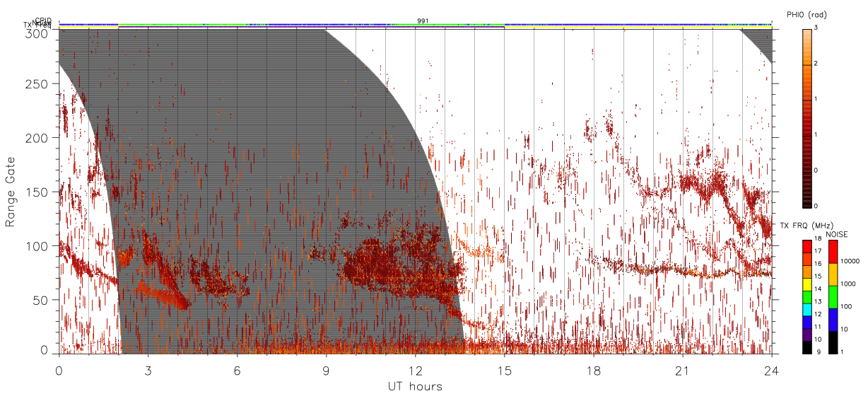Select the black 9–10 MHz TX FRQ swatch
Image resolution: width=868 pixels, height=401 pixels.
coord(807,347)
